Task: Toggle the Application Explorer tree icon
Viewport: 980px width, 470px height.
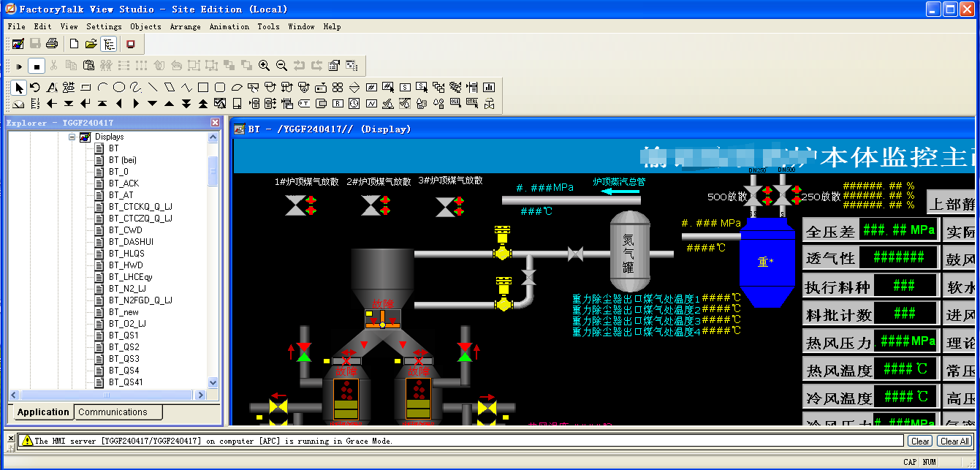Action: pyautogui.click(x=109, y=46)
